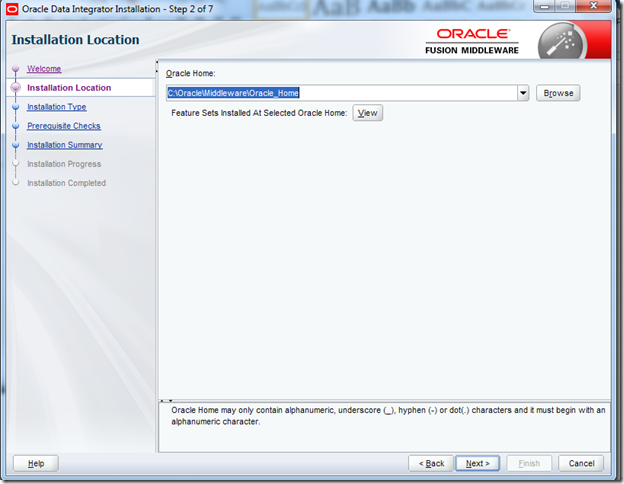The image size is (624, 484).
Task: Open the Oracle Home path dropdown arrow
Action: click(523, 93)
